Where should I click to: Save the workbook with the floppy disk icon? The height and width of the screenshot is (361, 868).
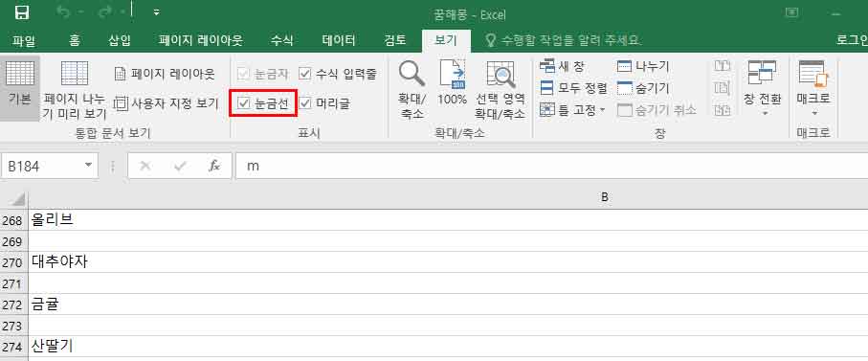coord(22,12)
